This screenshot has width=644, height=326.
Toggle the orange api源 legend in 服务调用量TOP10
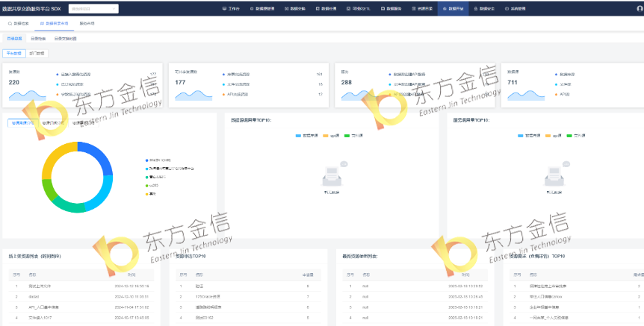[554, 136]
